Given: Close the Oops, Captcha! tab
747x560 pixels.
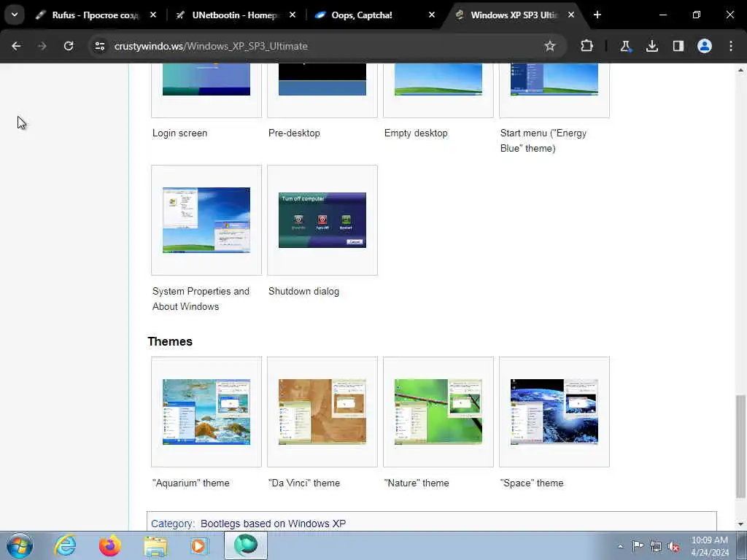Looking at the screenshot, I should click(432, 15).
